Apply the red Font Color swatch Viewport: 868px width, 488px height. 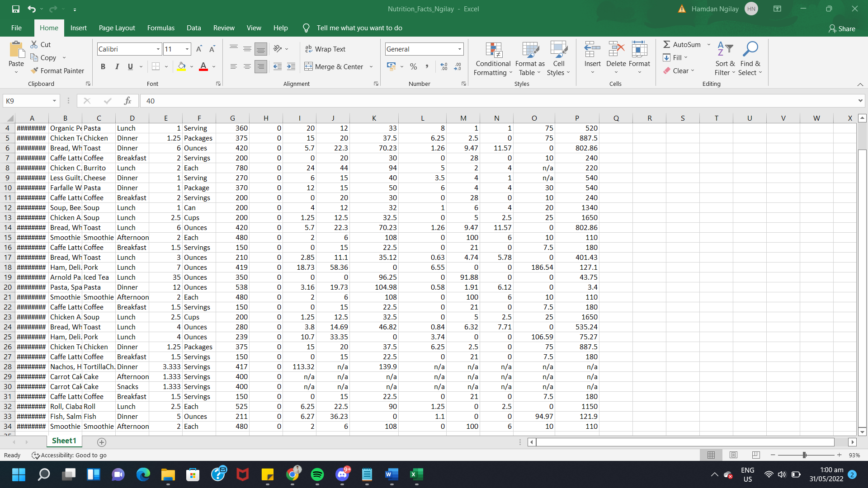(203, 66)
